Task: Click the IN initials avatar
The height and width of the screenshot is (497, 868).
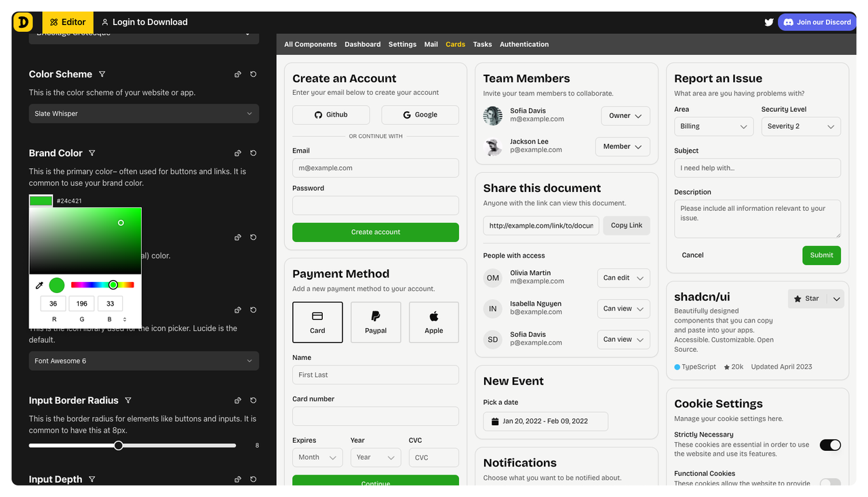Action: [x=493, y=309]
